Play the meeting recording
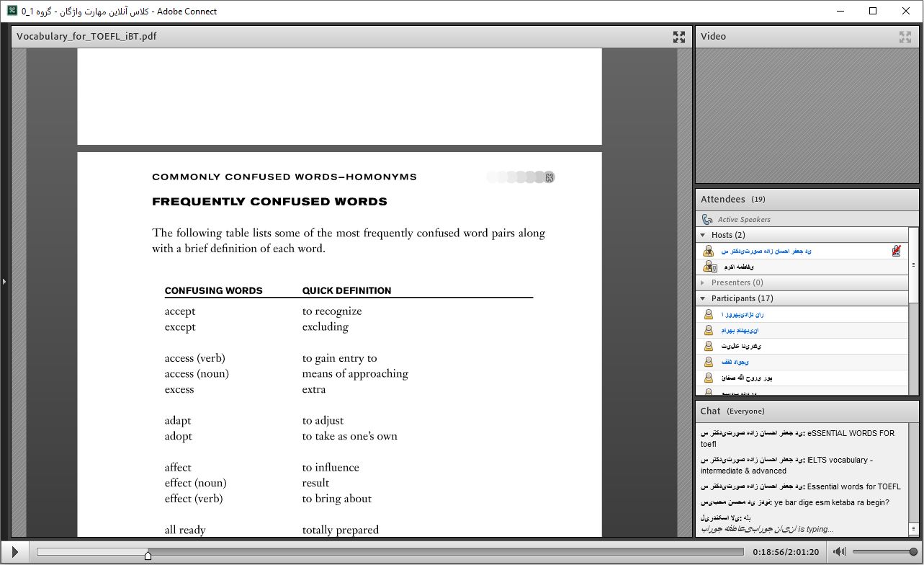 pyautogui.click(x=15, y=552)
